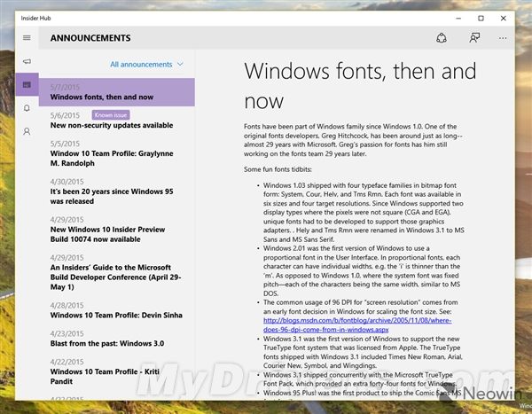This screenshot has width=532, height=414.
Task: Expand the All announcements filter dropdown
Action: point(146,65)
